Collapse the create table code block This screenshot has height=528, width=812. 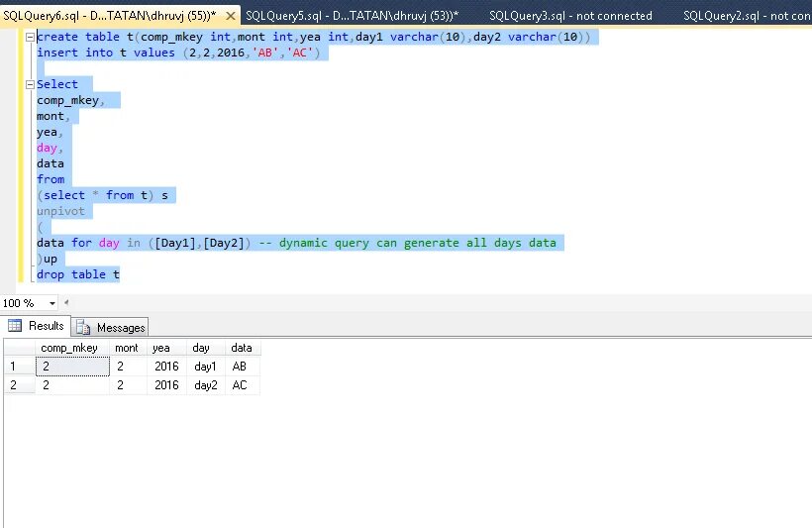point(30,37)
